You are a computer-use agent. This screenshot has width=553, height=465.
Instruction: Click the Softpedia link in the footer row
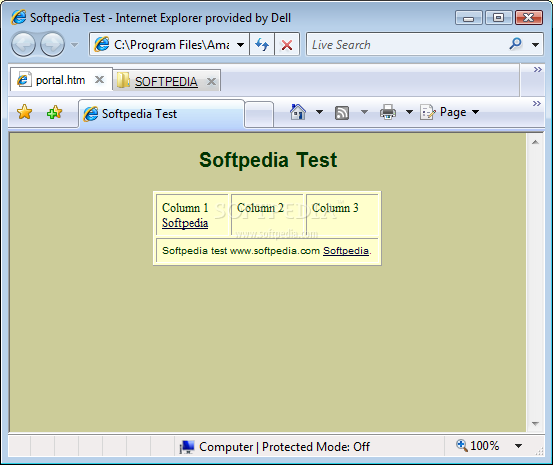tap(346, 250)
